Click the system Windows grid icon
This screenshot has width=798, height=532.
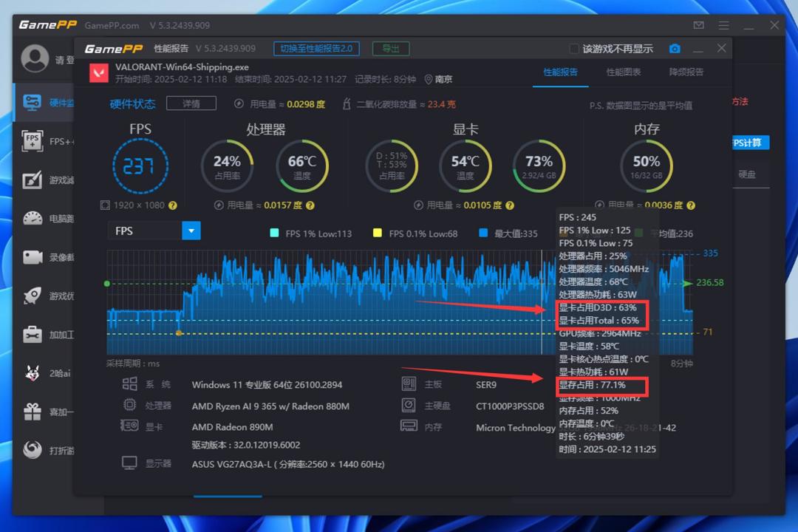point(130,384)
